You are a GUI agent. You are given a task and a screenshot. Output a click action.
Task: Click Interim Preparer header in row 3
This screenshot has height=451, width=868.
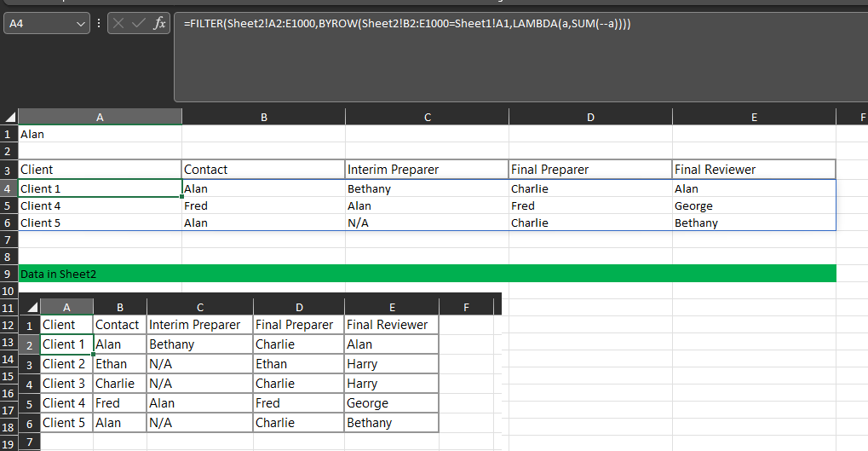(x=427, y=170)
